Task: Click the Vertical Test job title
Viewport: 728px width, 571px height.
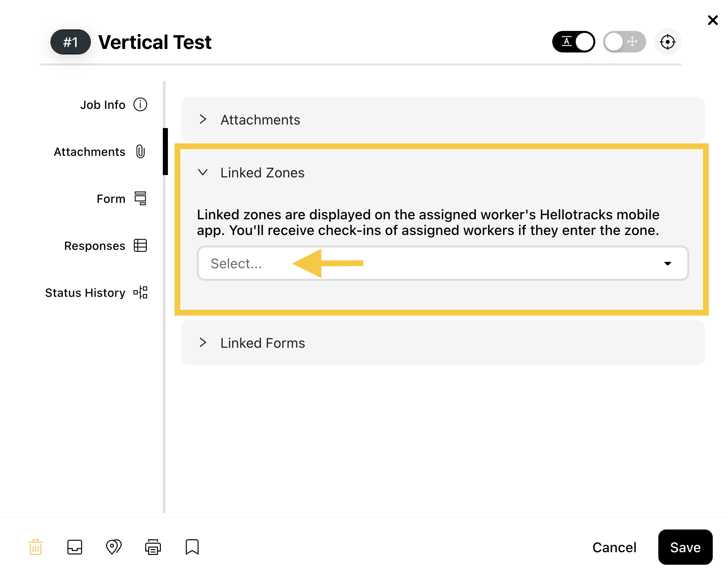Action: [x=155, y=42]
